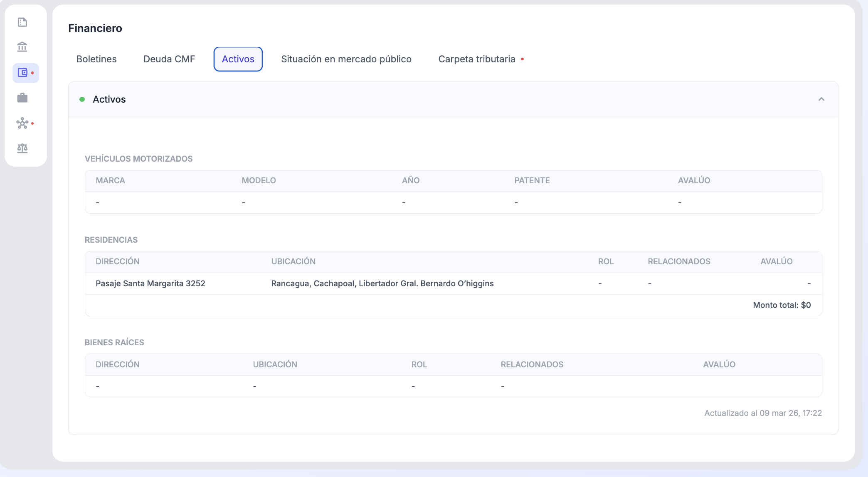This screenshot has width=868, height=477.
Task: Open the Deuda CMF tab
Action: point(169,59)
